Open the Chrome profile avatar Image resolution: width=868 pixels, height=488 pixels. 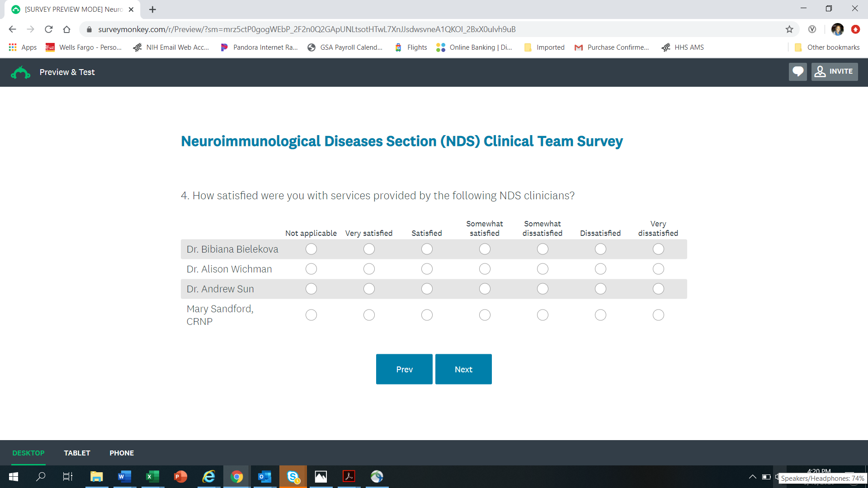[837, 29]
